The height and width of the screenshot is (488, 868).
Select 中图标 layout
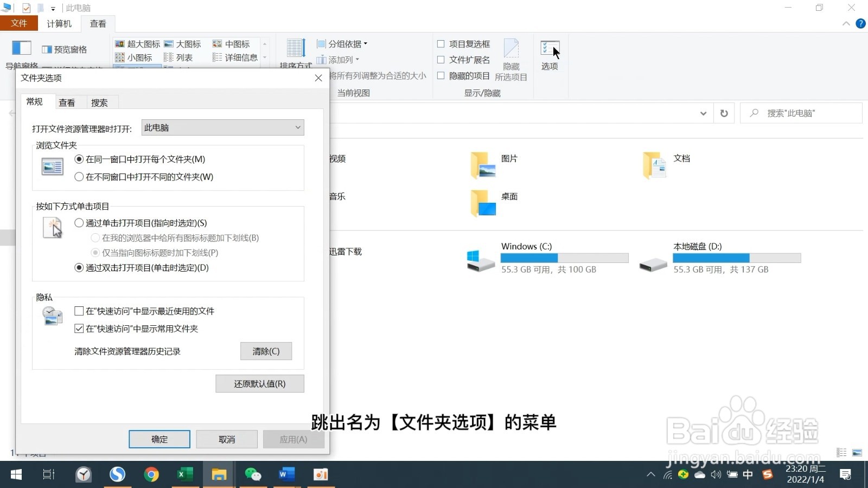click(x=232, y=44)
